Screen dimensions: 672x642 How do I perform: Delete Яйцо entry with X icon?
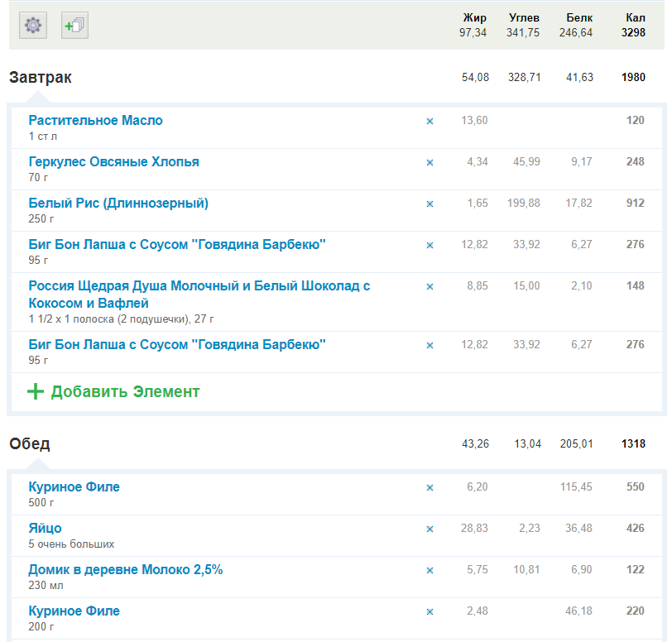430,529
